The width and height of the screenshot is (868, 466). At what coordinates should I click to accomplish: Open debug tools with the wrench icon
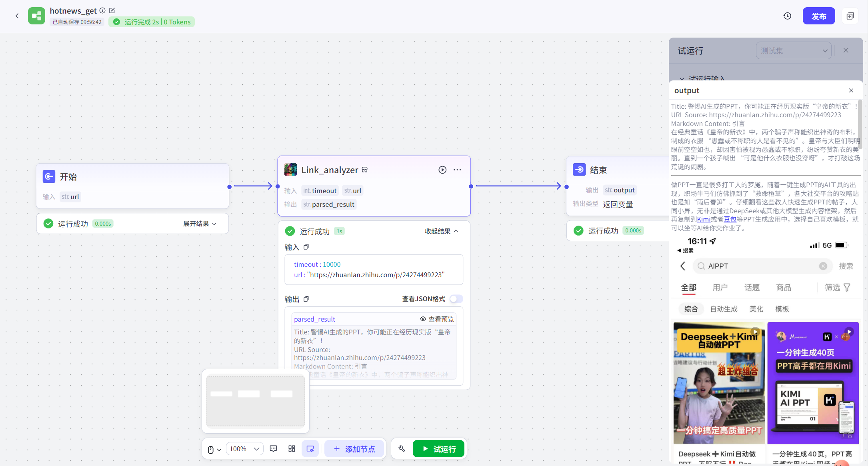[402, 449]
